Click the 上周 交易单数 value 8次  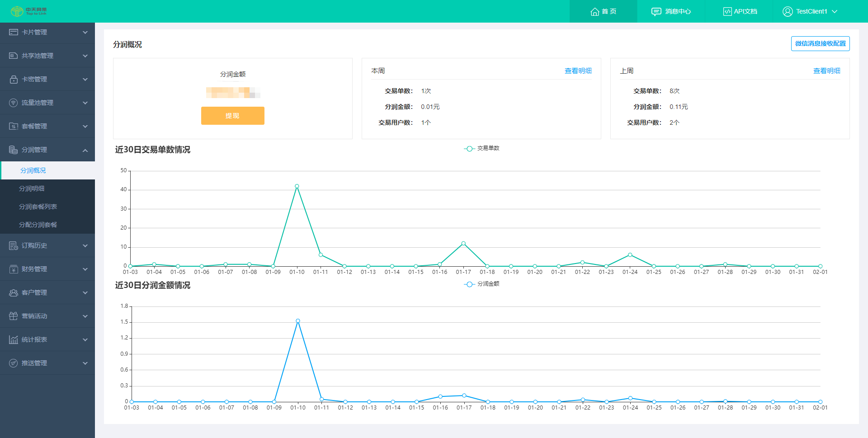click(675, 91)
